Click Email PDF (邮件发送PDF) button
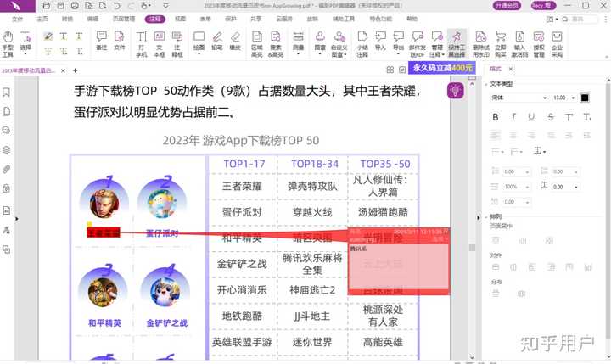This screenshot has width=611, height=364. [x=418, y=44]
